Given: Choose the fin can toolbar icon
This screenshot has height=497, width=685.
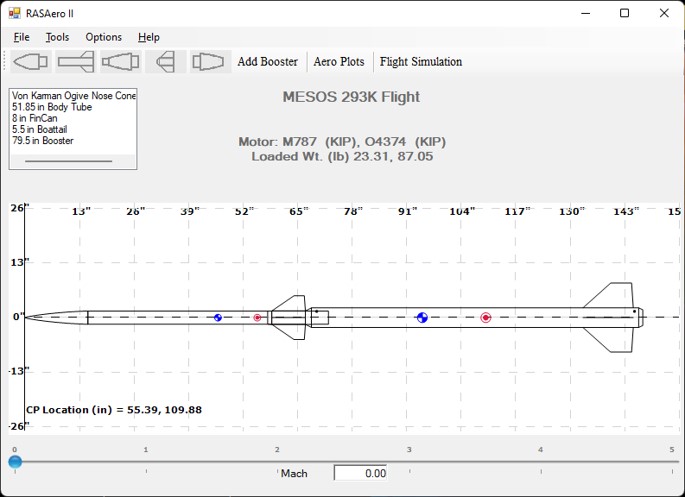Looking at the screenshot, I should (x=166, y=62).
